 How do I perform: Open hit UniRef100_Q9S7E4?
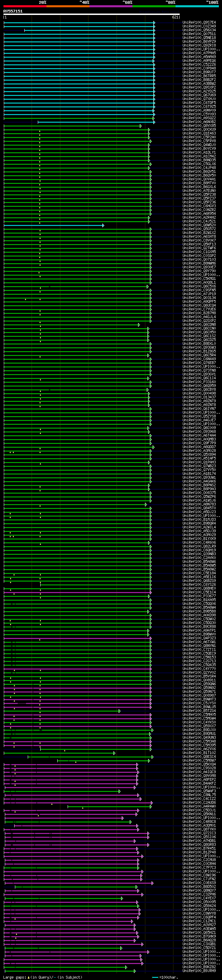(199, 23)
